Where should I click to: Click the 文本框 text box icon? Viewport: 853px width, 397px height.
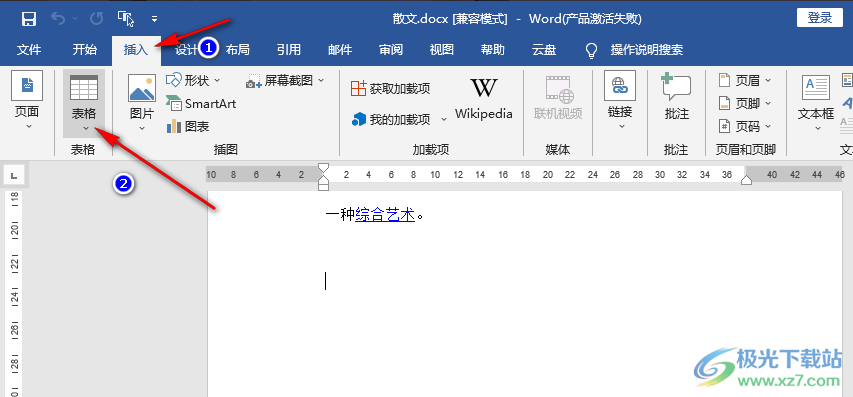click(816, 87)
